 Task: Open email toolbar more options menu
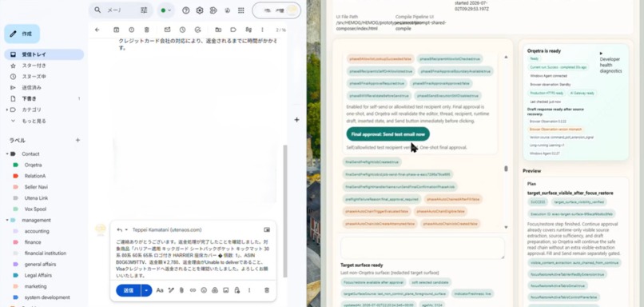(262, 30)
